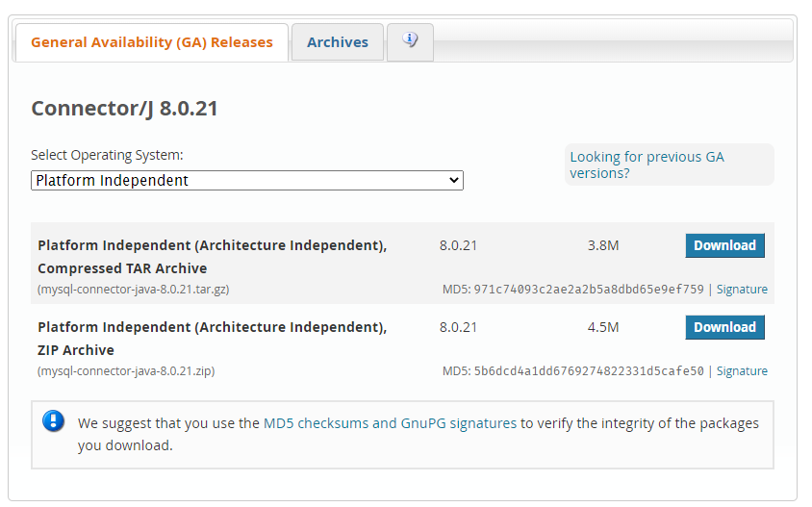This screenshot has height=507, width=812.
Task: Select the Connector/J 8.0.21 heading
Action: click(x=124, y=109)
